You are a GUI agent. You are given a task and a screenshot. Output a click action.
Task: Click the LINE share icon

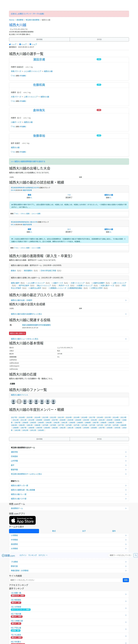(30, 44)
